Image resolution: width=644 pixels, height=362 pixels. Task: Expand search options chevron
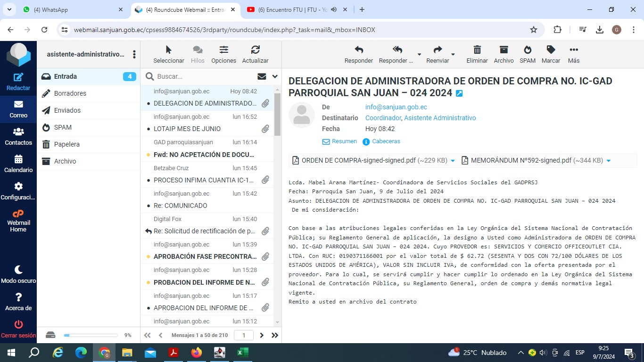[275, 76]
